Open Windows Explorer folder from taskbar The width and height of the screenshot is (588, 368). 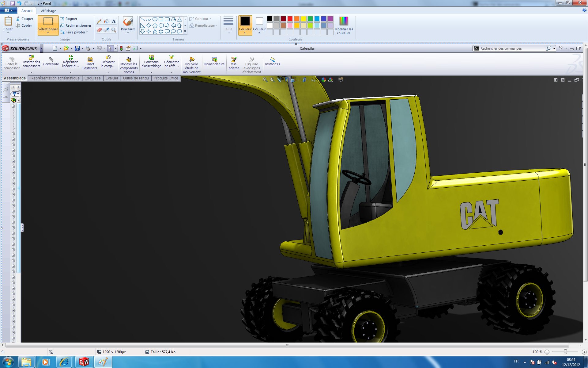pyautogui.click(x=26, y=362)
